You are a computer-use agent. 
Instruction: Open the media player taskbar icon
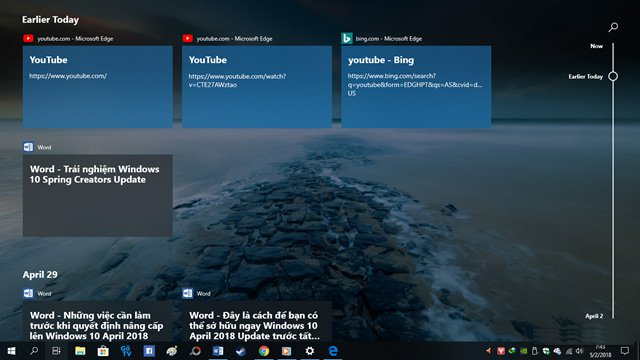(x=287, y=351)
